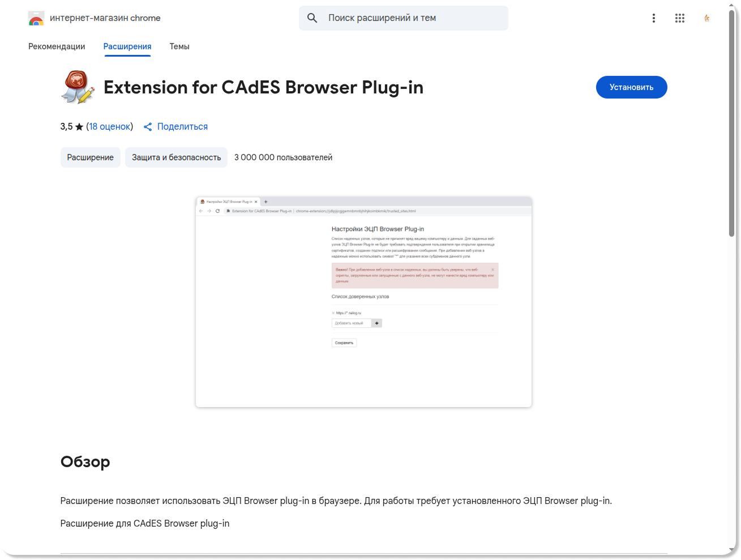Switch to the Рекомендации tab
741x560 pixels.
pos(57,46)
